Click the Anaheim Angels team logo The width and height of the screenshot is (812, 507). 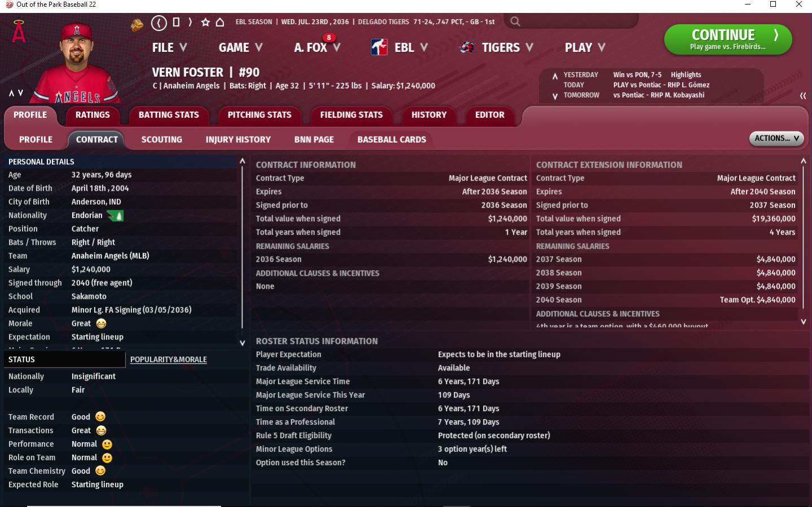tap(19, 32)
